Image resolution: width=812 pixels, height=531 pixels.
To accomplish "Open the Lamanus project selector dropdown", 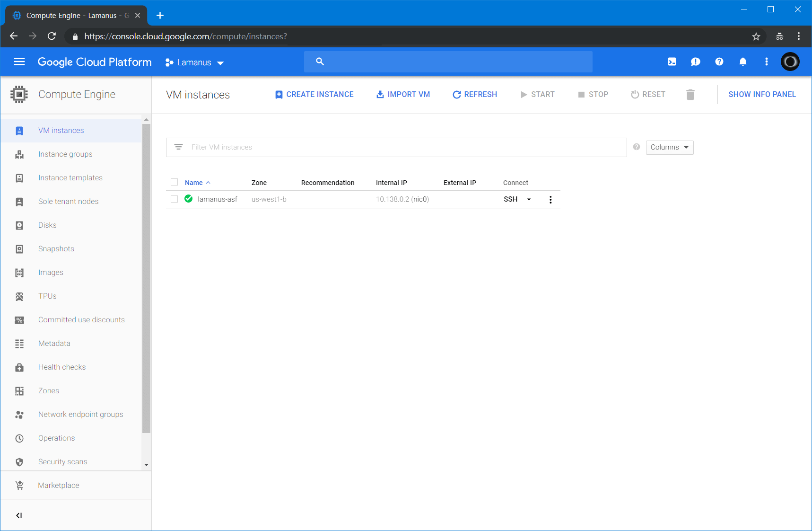I will pyautogui.click(x=194, y=62).
